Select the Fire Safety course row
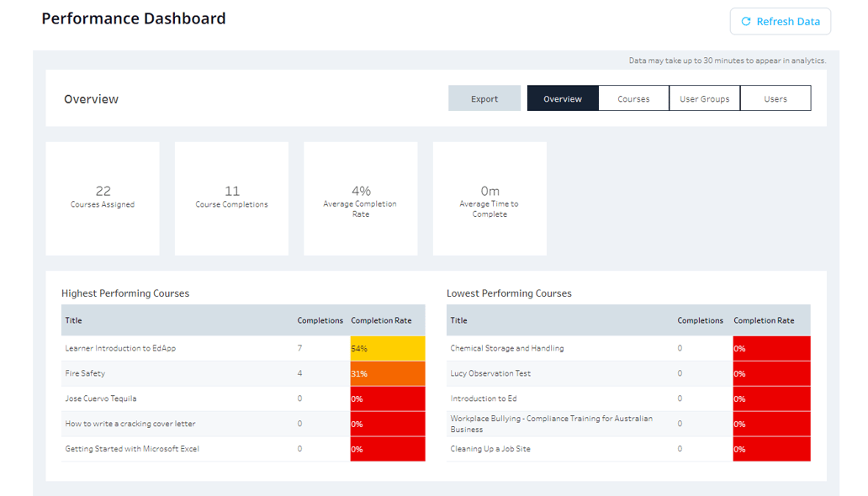868x496 pixels. (88, 373)
